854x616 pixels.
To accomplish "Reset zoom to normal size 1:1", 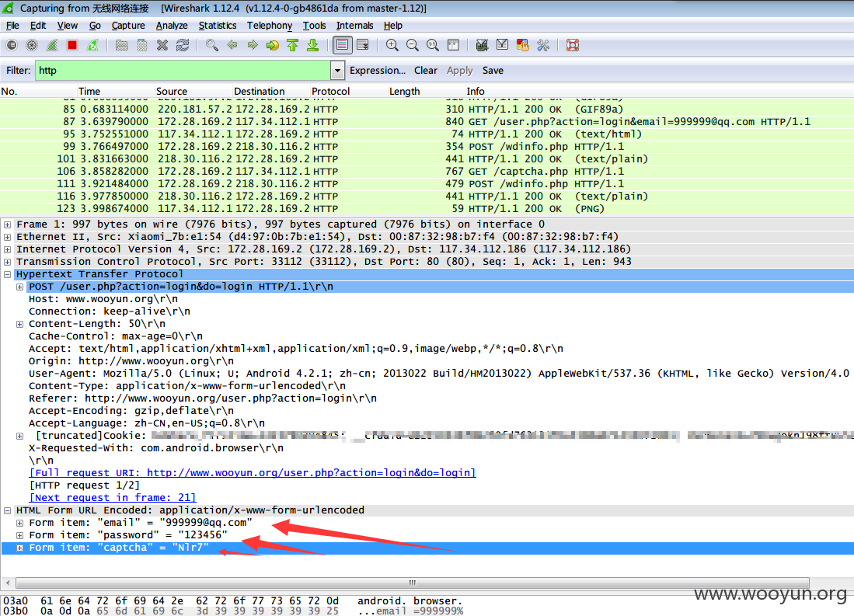I will tap(433, 45).
